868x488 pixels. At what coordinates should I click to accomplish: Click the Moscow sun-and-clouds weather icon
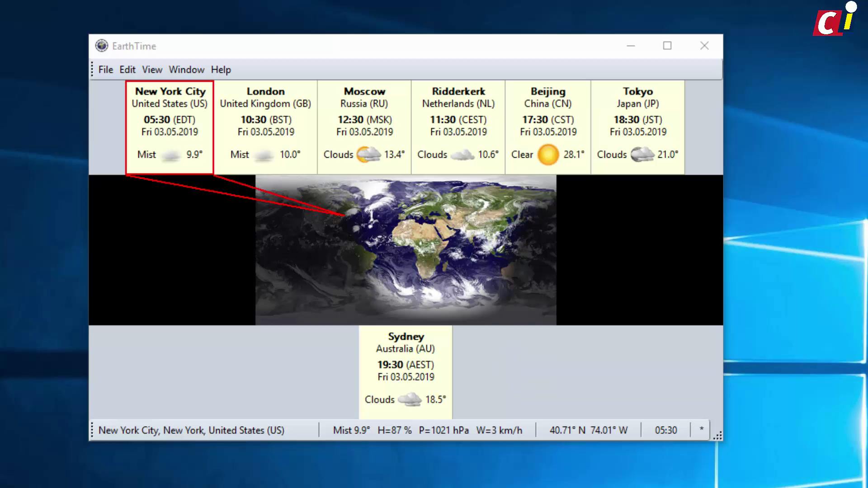368,155
